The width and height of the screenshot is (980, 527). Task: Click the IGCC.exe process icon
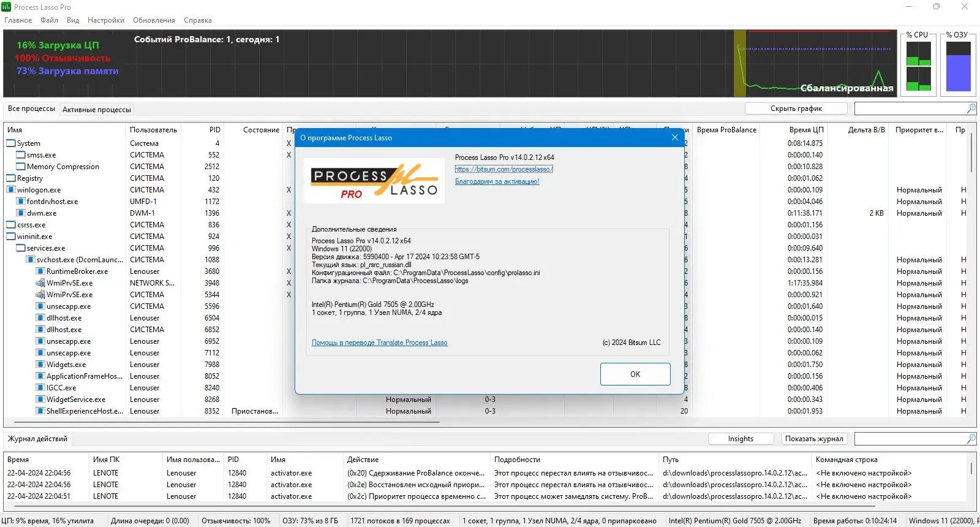[x=40, y=388]
